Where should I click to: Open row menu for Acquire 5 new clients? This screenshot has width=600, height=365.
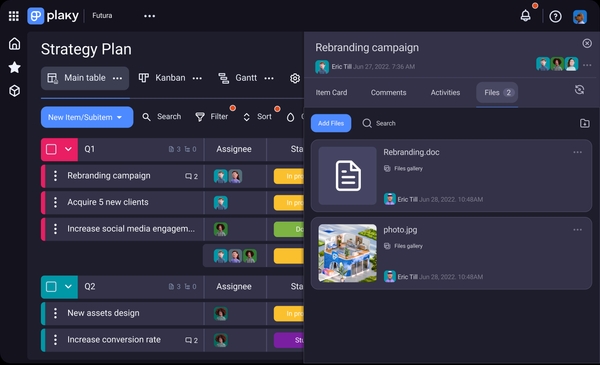[55, 202]
